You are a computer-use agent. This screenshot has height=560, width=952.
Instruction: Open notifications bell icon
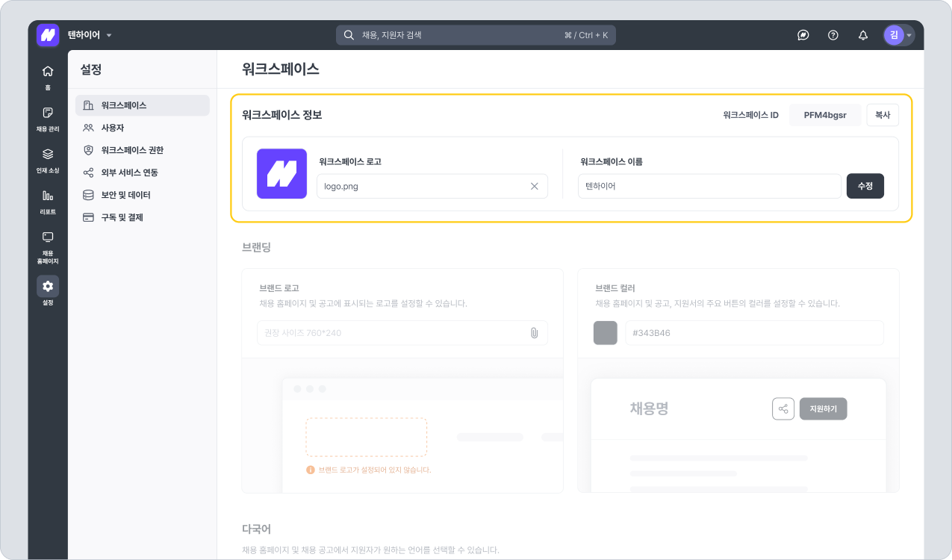coord(863,35)
